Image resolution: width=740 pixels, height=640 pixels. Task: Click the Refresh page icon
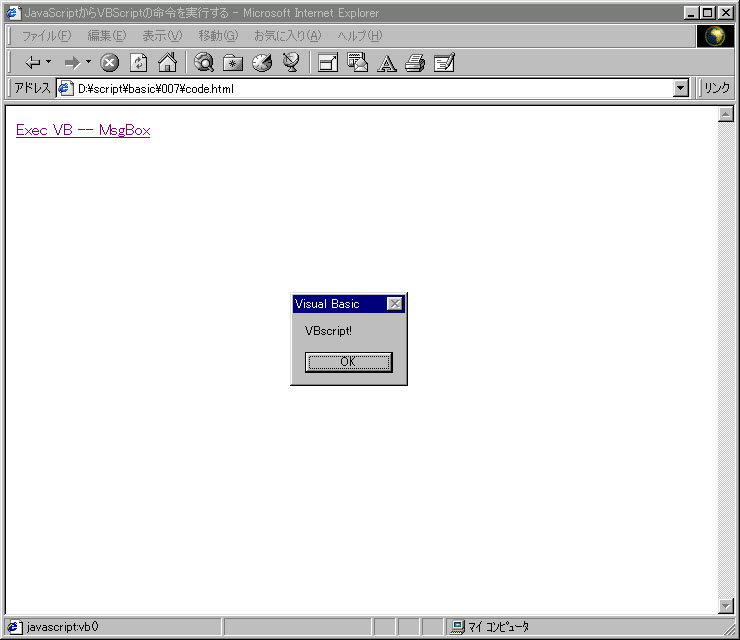coord(138,62)
